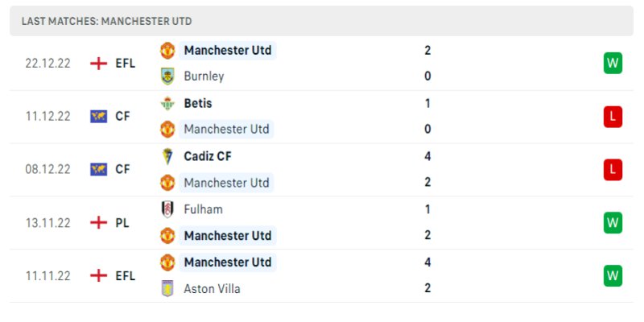
Task: Open the Betis team link
Action: tap(198, 103)
